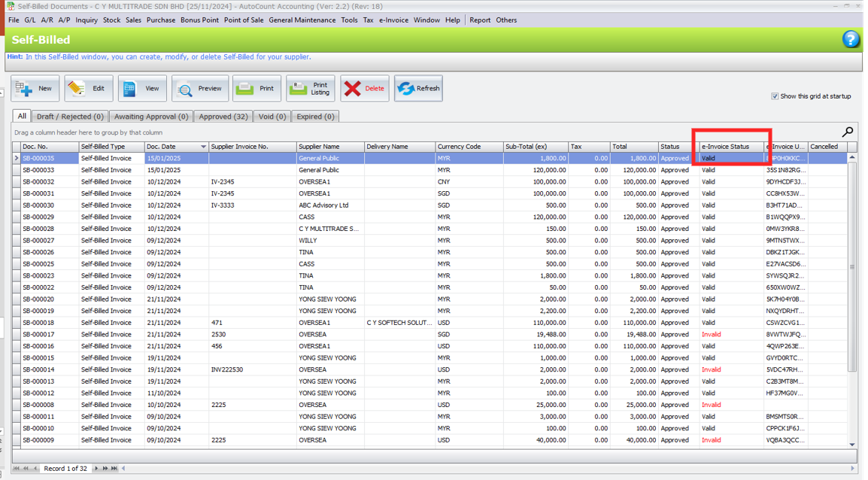Switch to the Approved (32) tab

[223, 117]
